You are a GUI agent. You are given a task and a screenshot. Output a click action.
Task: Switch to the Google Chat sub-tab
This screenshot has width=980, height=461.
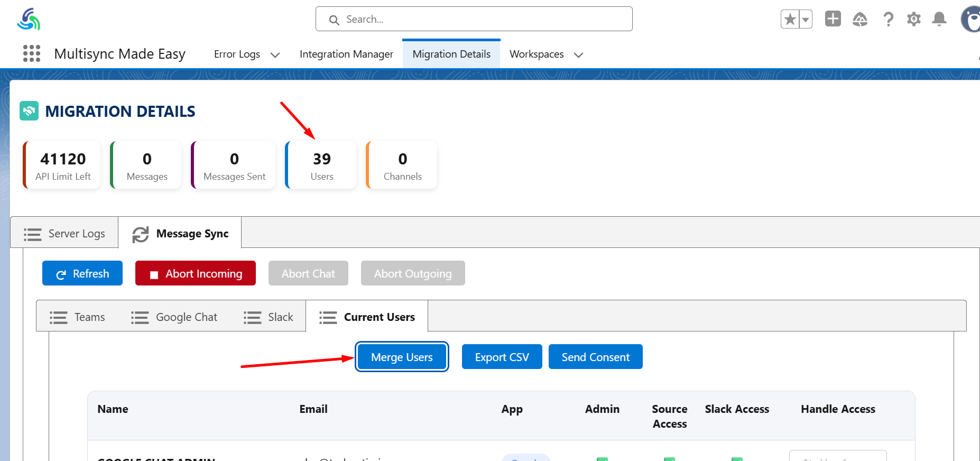point(174,317)
